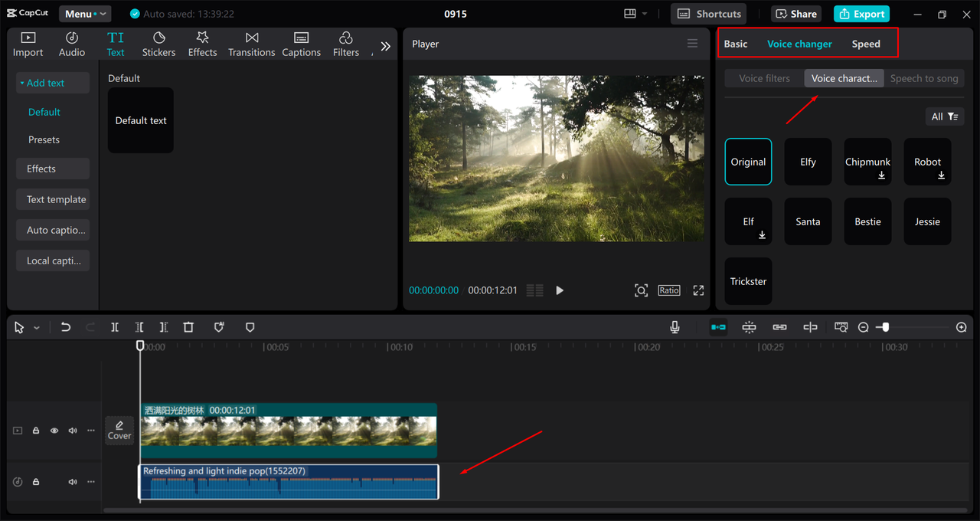Screen dimensions: 980x521
Task: Click the player timeline grid icon
Action: pos(535,290)
